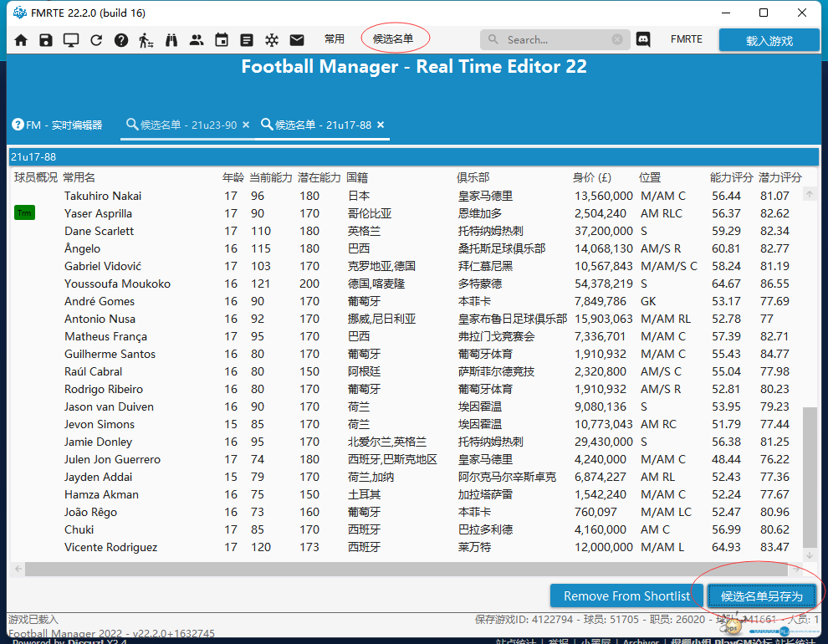Image resolution: width=828 pixels, height=644 pixels.
Task: Sort by 能力评分 column header
Action: click(x=731, y=178)
